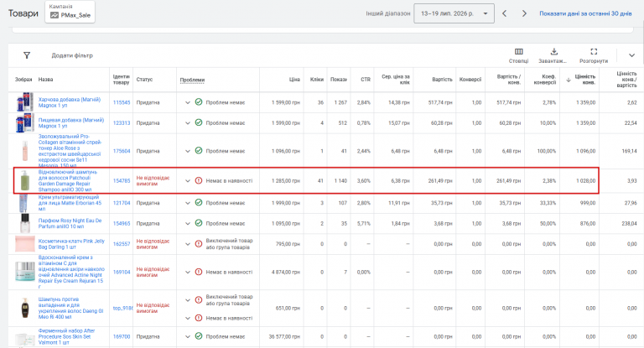
Task: Click Додати фільтр field
Action: [72, 55]
